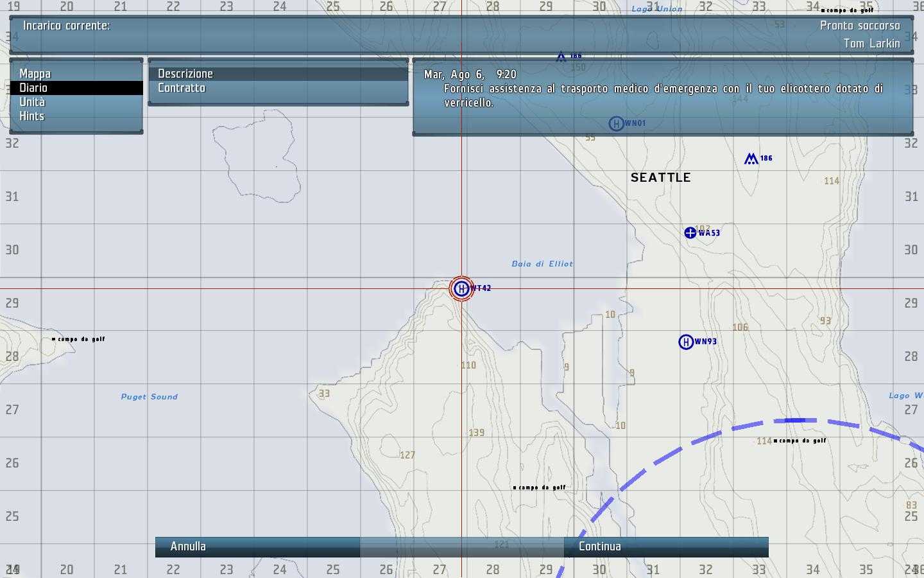924x578 pixels.
Task: Click the Continua button
Action: (666, 547)
